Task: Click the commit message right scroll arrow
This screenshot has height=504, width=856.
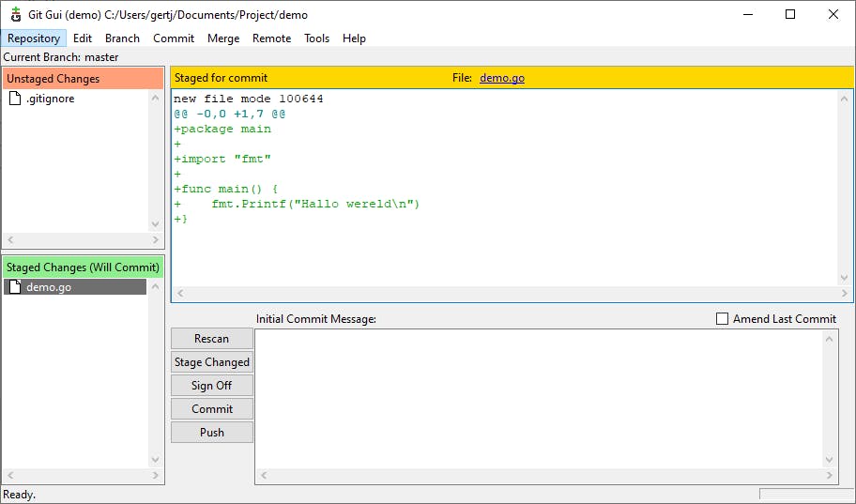Action: pyautogui.click(x=830, y=475)
